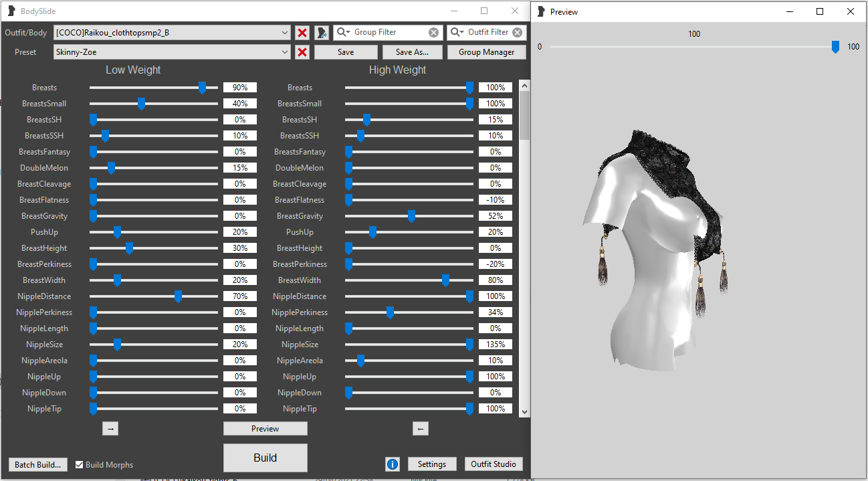Click High Weight BreastWidth slider handle
Image resolution: width=868 pixels, height=481 pixels.
446,280
